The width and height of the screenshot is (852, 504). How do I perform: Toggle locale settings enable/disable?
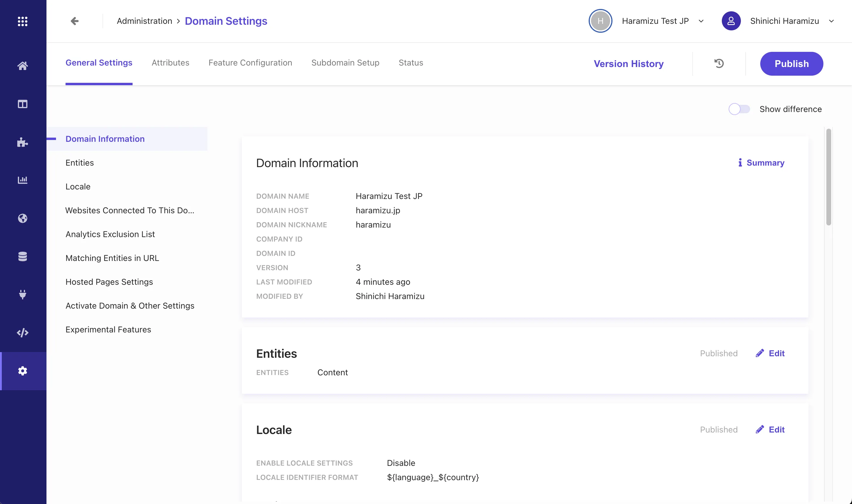click(770, 430)
